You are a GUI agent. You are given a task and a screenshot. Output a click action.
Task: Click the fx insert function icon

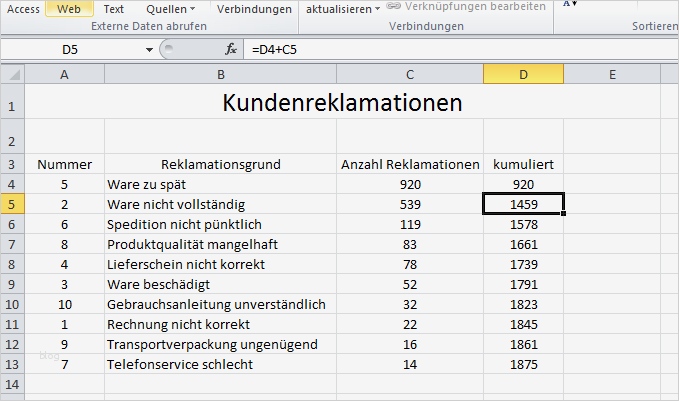(231, 49)
